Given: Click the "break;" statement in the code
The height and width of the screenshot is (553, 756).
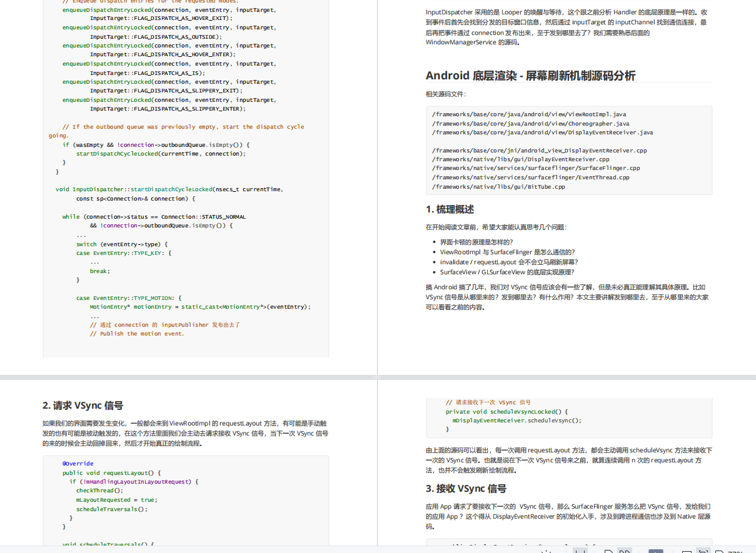Looking at the screenshot, I should click(x=100, y=271).
